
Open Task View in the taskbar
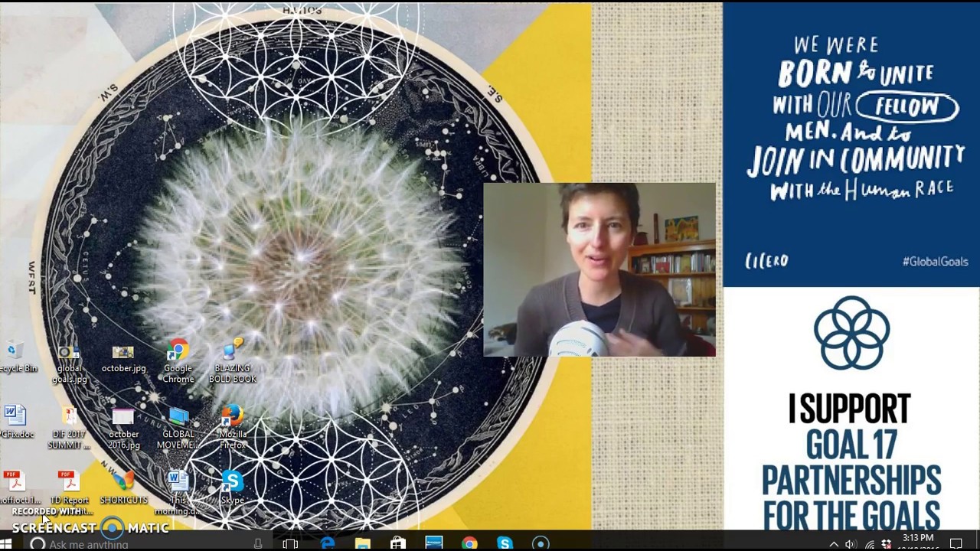click(x=290, y=544)
